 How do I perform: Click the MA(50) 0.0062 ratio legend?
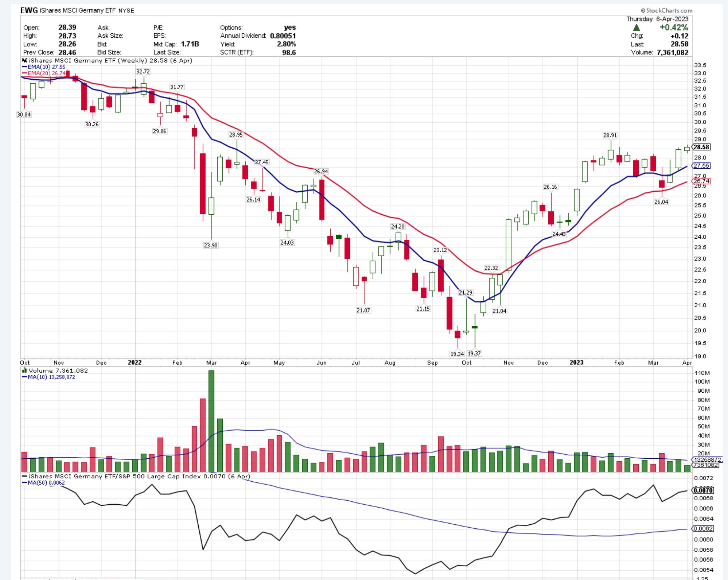click(43, 483)
